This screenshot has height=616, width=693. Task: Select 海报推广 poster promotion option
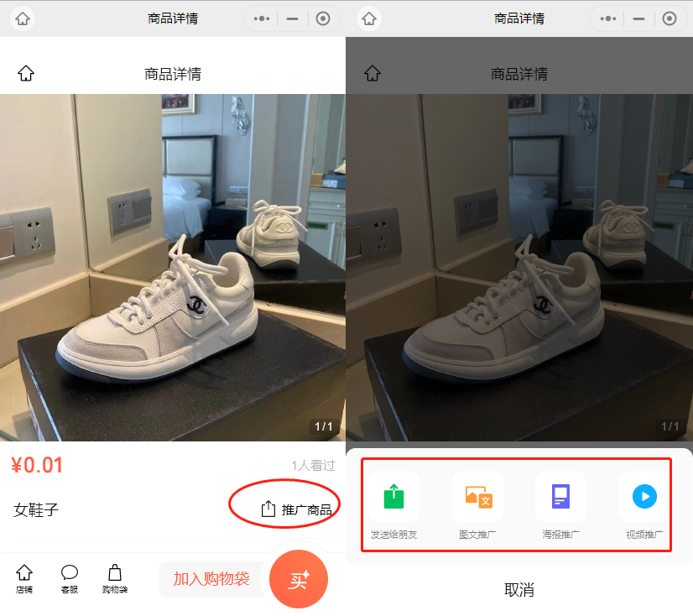[560, 506]
